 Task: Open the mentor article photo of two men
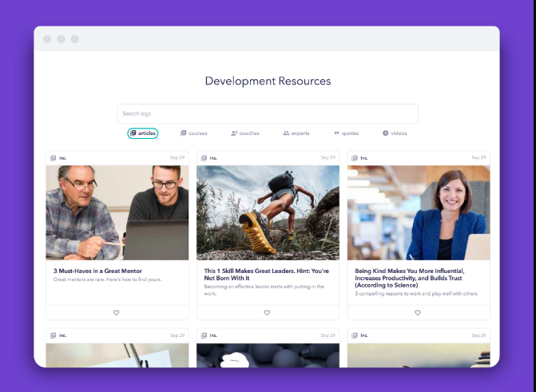pos(117,212)
